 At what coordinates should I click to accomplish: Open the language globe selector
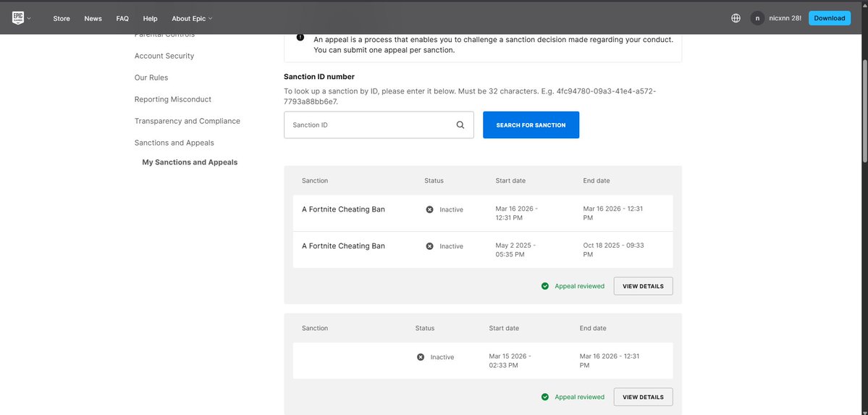click(x=736, y=18)
